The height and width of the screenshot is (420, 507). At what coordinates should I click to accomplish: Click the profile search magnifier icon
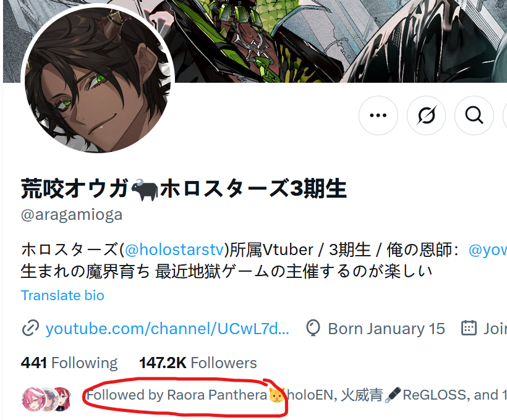pyautogui.click(x=474, y=115)
